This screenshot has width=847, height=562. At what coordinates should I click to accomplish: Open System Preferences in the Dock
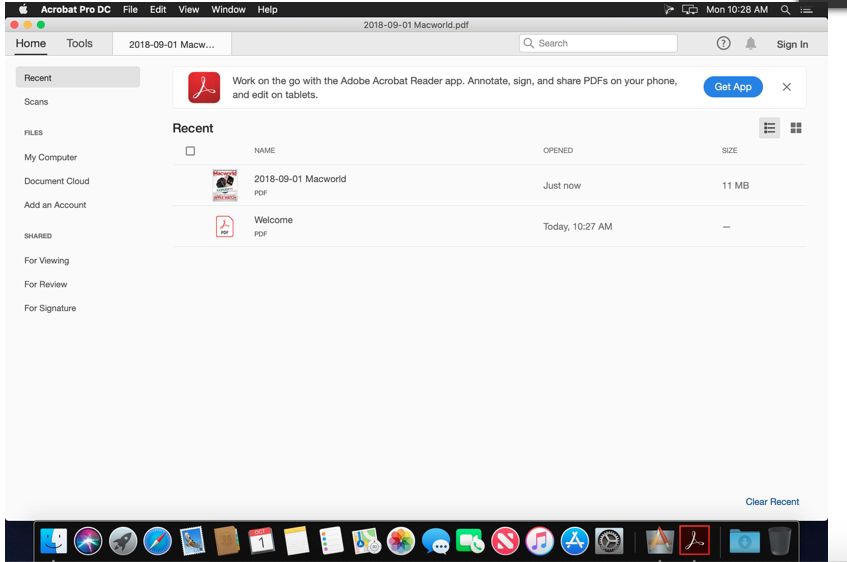coord(609,541)
